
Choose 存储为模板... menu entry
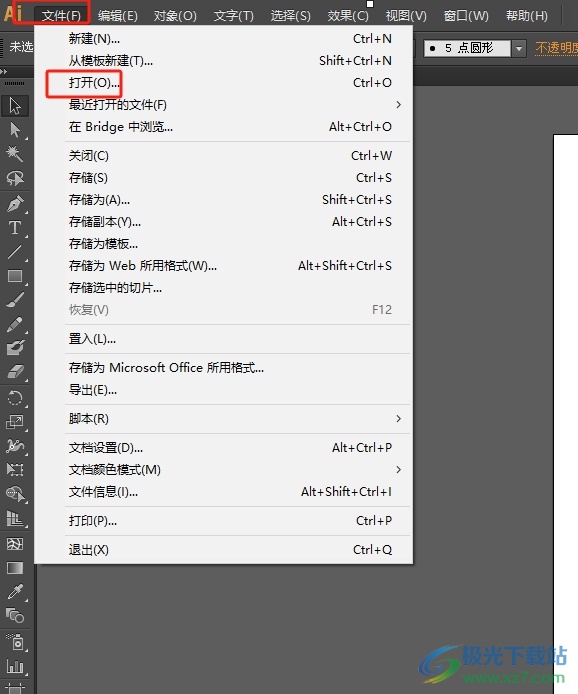pos(223,244)
